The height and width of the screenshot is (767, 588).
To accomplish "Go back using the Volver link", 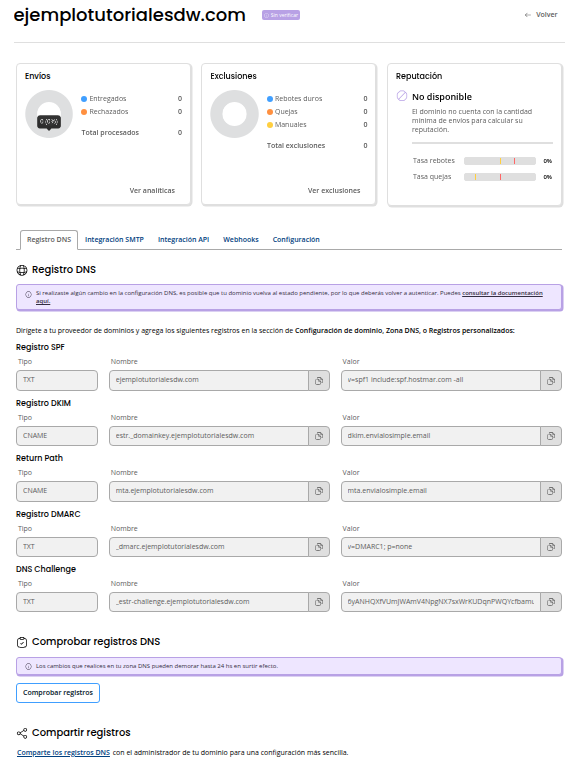I will coord(541,15).
